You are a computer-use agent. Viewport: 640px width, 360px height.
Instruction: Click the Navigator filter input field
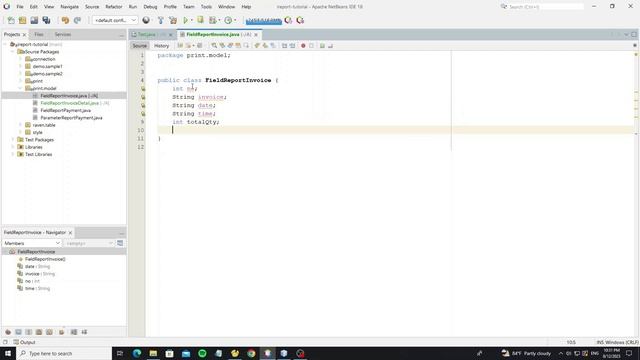[x=88, y=243]
